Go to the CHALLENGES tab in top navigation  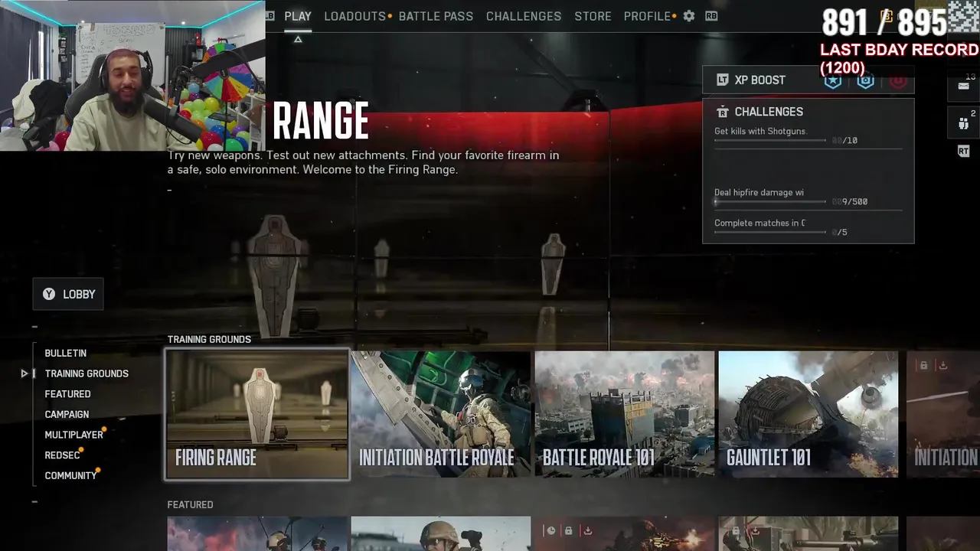(524, 16)
